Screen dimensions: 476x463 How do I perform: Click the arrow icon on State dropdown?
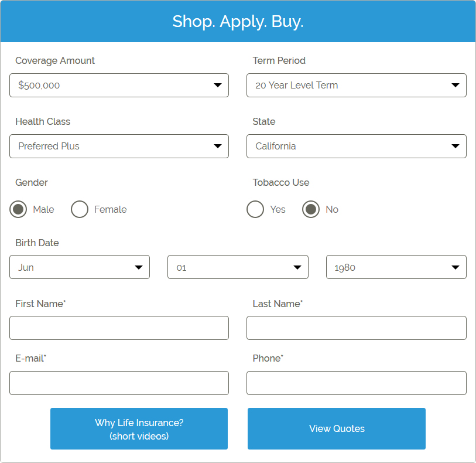pyautogui.click(x=456, y=146)
